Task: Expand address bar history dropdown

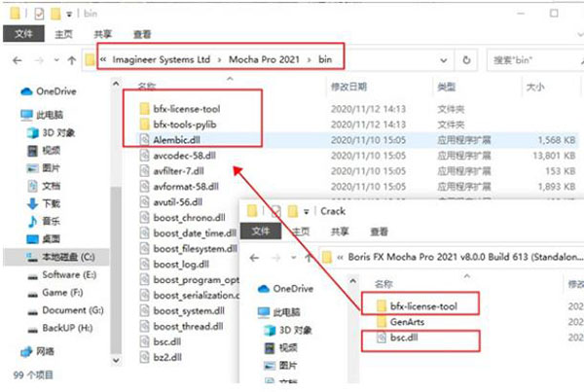Action: pyautogui.click(x=443, y=60)
